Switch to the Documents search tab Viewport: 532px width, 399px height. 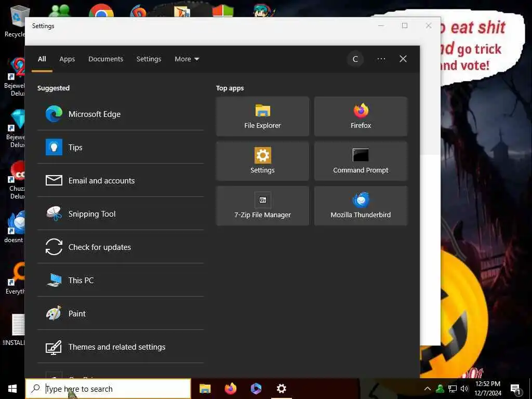click(106, 59)
